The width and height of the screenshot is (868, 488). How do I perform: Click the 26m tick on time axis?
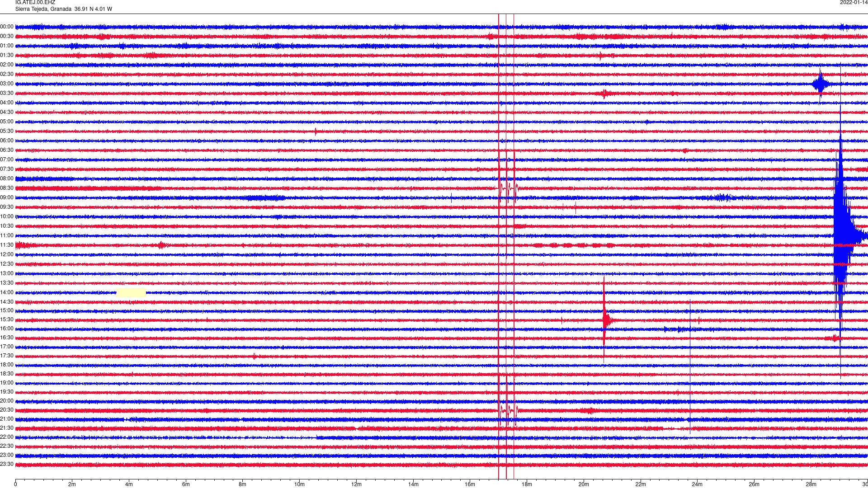(x=754, y=484)
